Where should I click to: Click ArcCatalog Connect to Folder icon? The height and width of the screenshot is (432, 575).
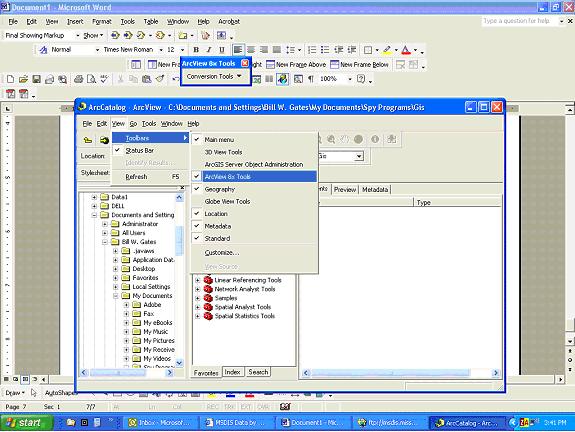point(104,140)
